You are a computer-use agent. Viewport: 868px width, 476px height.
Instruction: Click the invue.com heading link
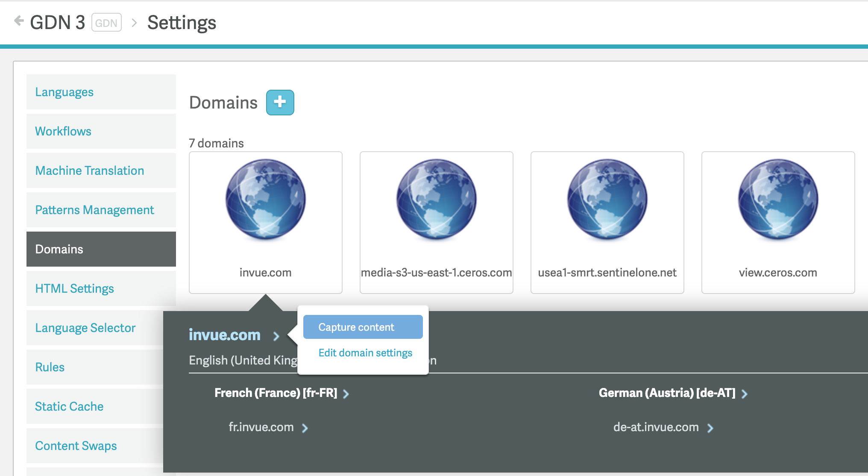pos(225,335)
